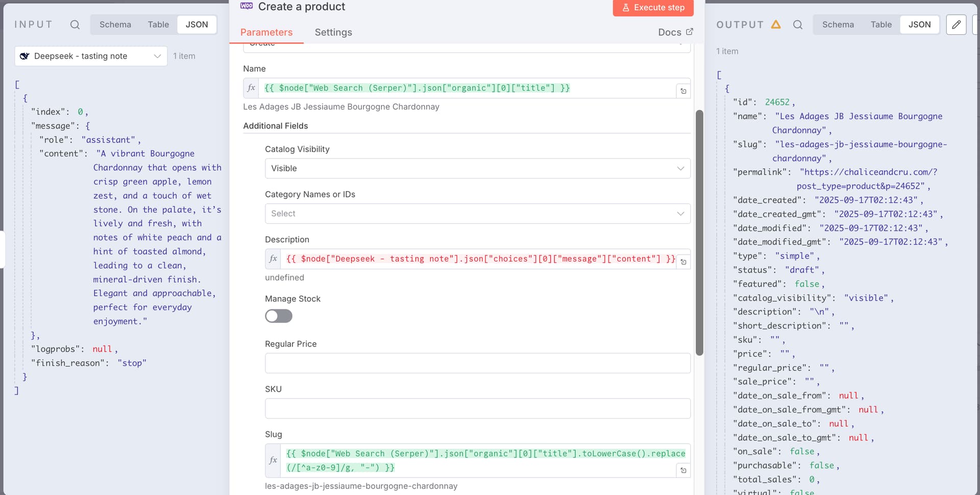The width and height of the screenshot is (980, 495).
Task: Click the parameters panel vertical scrollbar
Action: tap(699, 233)
